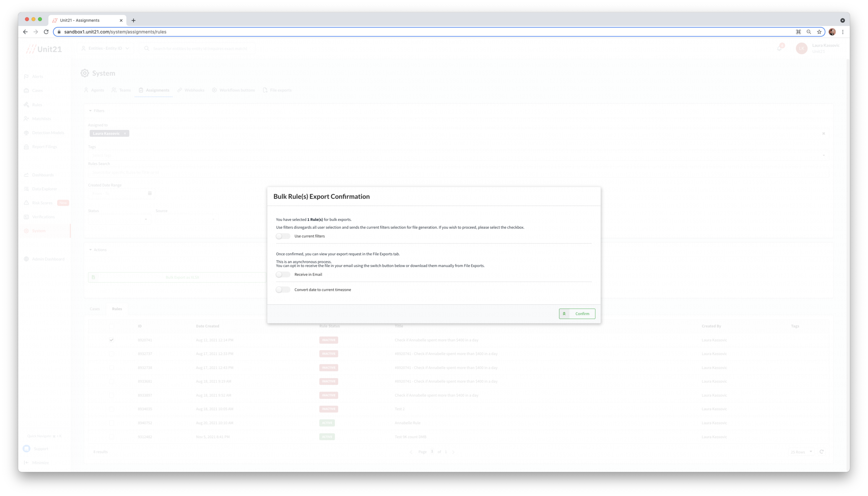Click the Bulk Rule(s) Export Confirmation title
The width and height of the screenshot is (868, 496).
pos(321,197)
